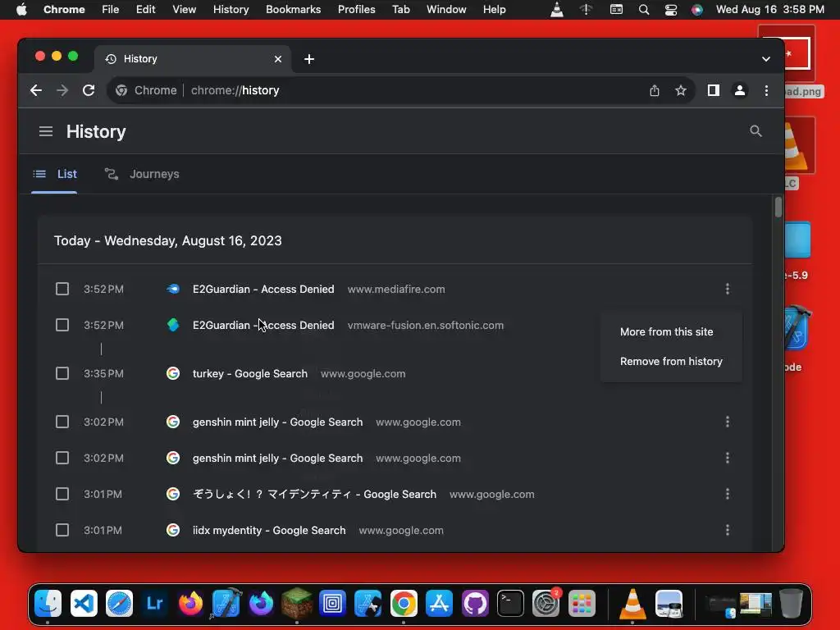840x630 pixels.
Task: Bookmark this tab with the star
Action: coord(680,90)
